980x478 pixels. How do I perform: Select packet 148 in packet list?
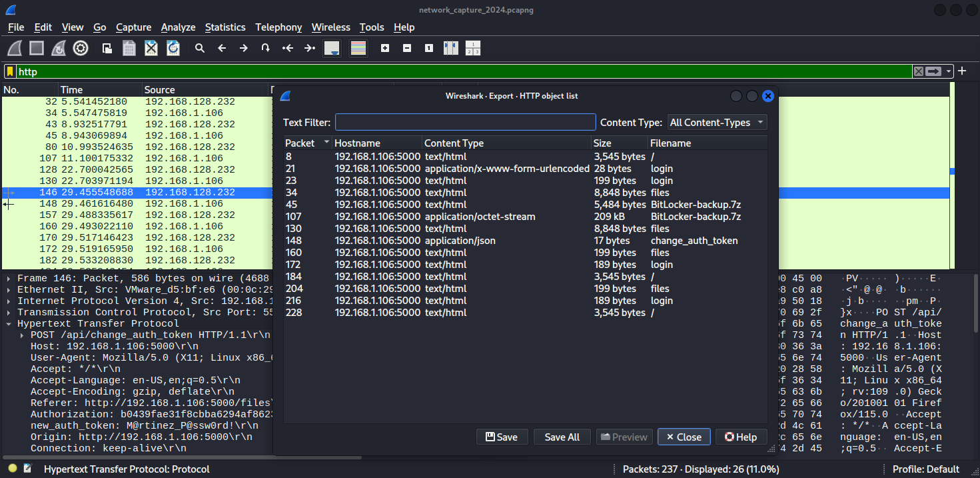point(138,203)
